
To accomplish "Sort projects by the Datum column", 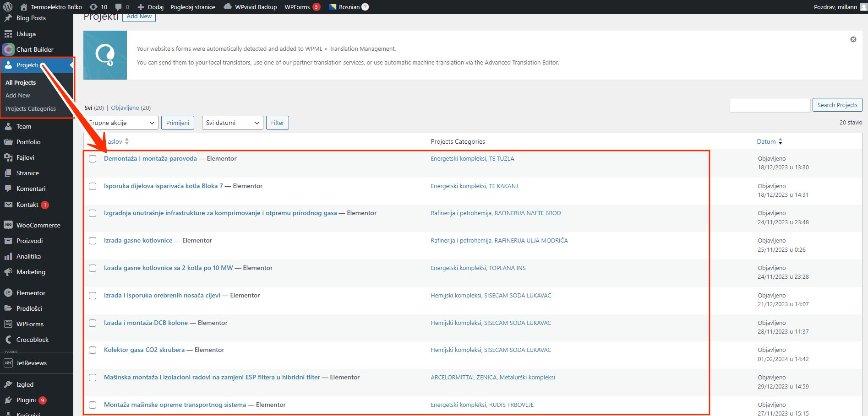I will tap(770, 141).
